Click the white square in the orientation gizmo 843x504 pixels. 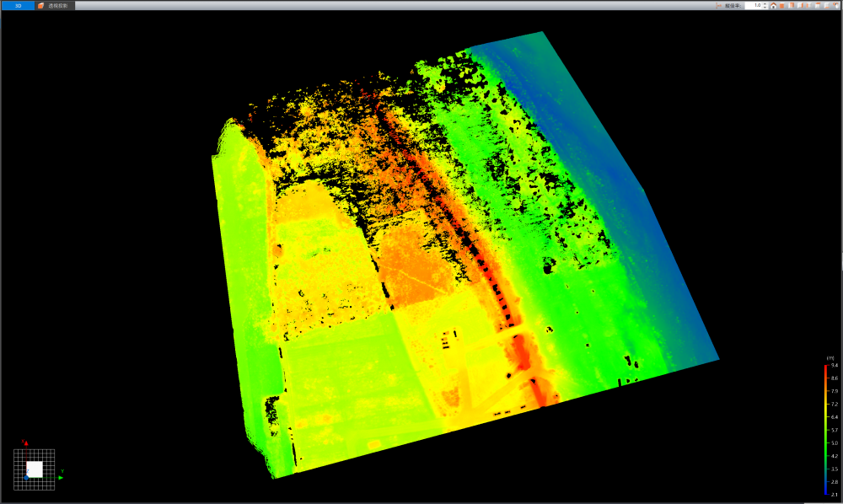pos(35,469)
